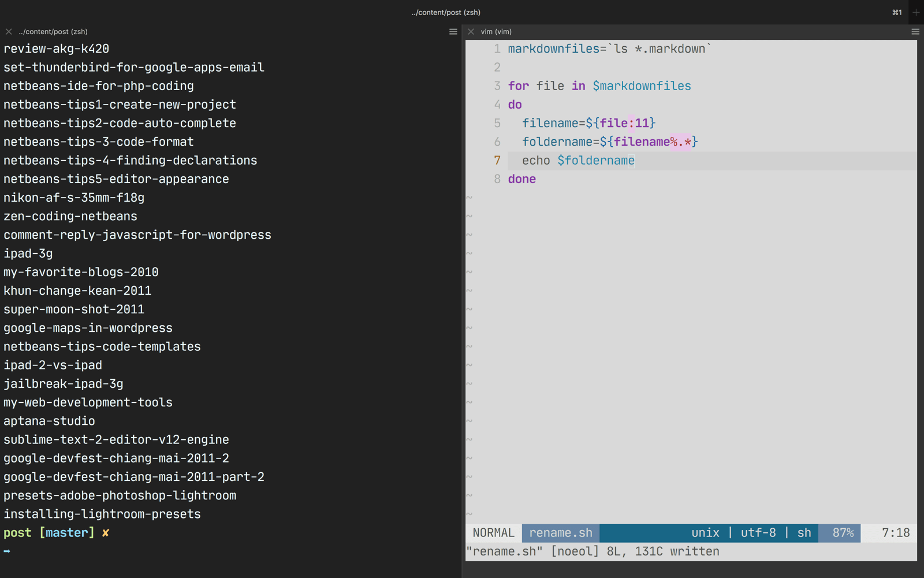Click jailbreak-ipad-3g output line
This screenshot has height=578, width=924.
[64, 384]
